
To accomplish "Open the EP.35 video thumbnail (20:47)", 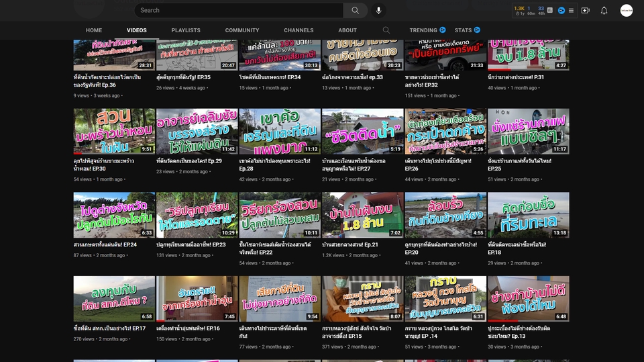I will click(197, 54).
